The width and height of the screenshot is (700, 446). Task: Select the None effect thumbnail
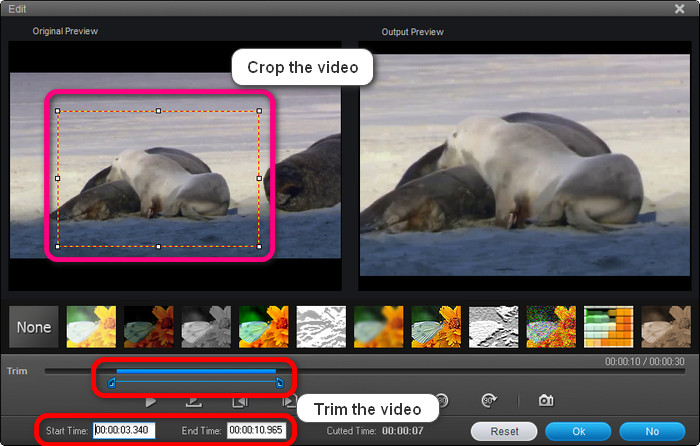tap(34, 327)
